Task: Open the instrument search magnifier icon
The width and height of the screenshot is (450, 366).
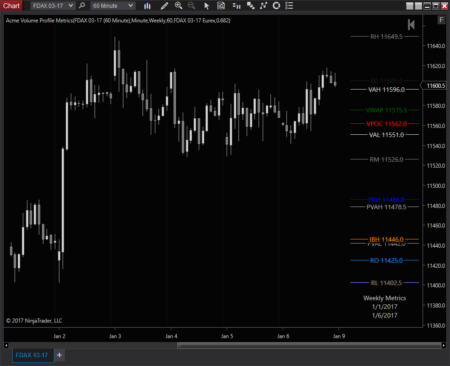Action: (82, 6)
